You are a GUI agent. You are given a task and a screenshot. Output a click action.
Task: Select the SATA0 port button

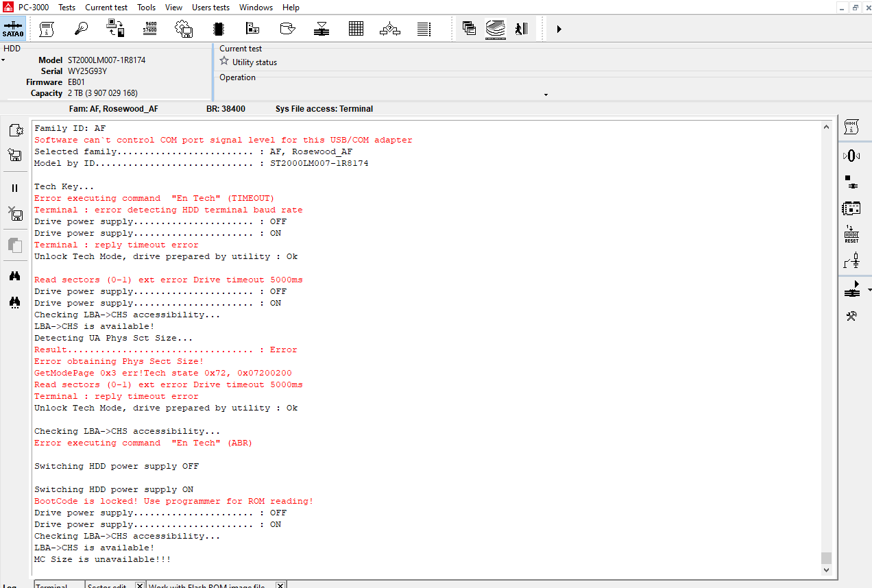[x=13, y=29]
